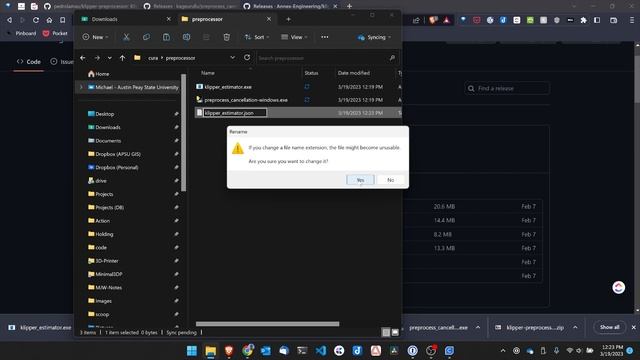Viewport: 640px width, 360px height.
Task: Open Documents in quick access
Action: [104, 141]
